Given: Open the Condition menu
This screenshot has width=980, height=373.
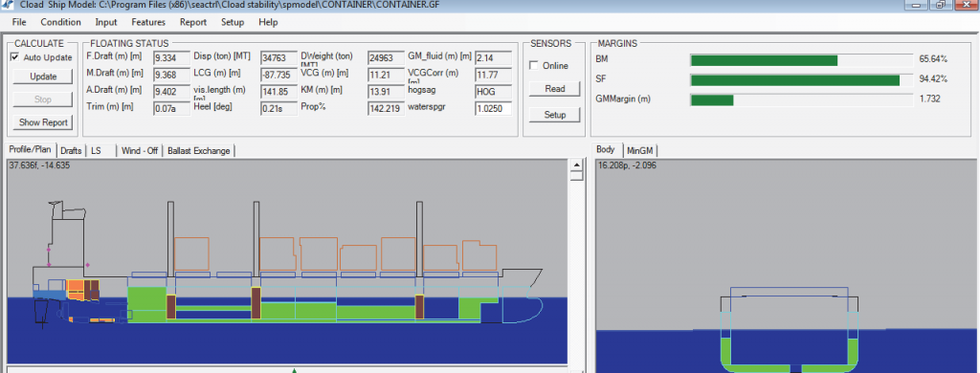Looking at the screenshot, I should coord(60,22).
